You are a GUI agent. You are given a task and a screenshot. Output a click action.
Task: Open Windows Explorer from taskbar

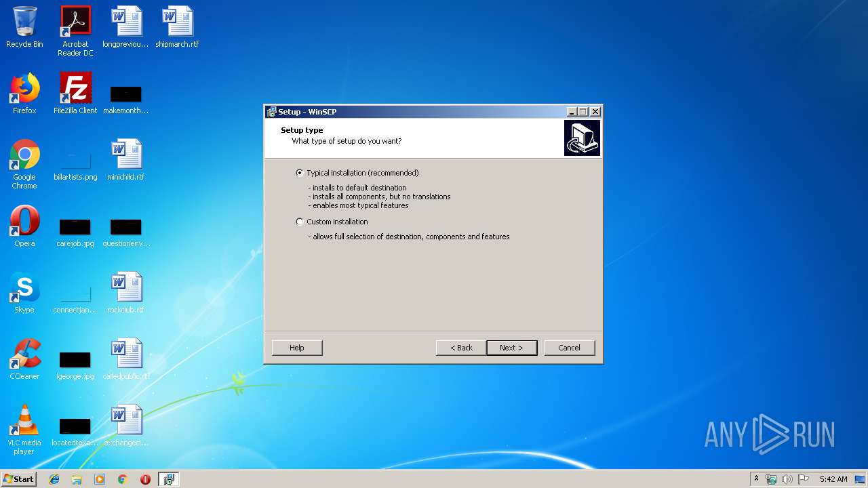coord(77,479)
